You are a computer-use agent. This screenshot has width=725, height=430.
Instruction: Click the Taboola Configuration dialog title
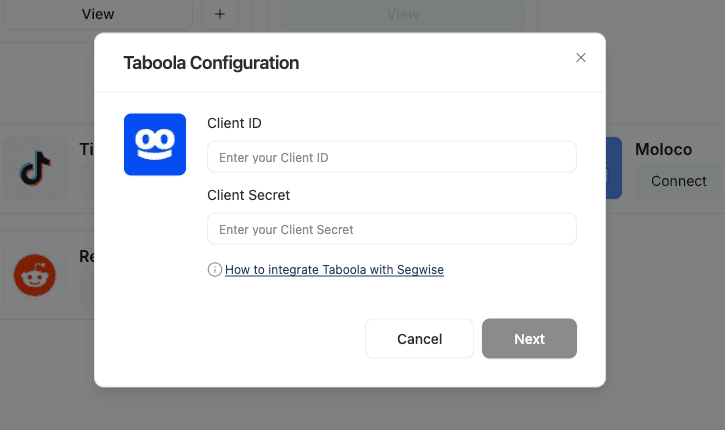(211, 63)
